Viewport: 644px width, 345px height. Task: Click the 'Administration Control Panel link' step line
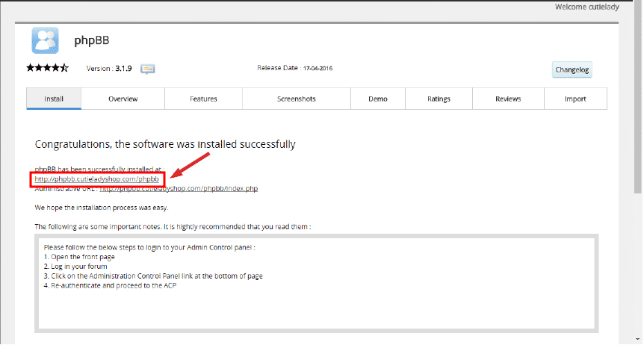[153, 276]
